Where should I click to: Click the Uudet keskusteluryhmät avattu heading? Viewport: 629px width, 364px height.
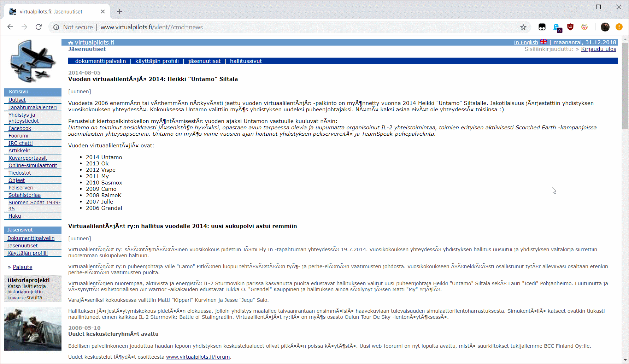[113, 334]
